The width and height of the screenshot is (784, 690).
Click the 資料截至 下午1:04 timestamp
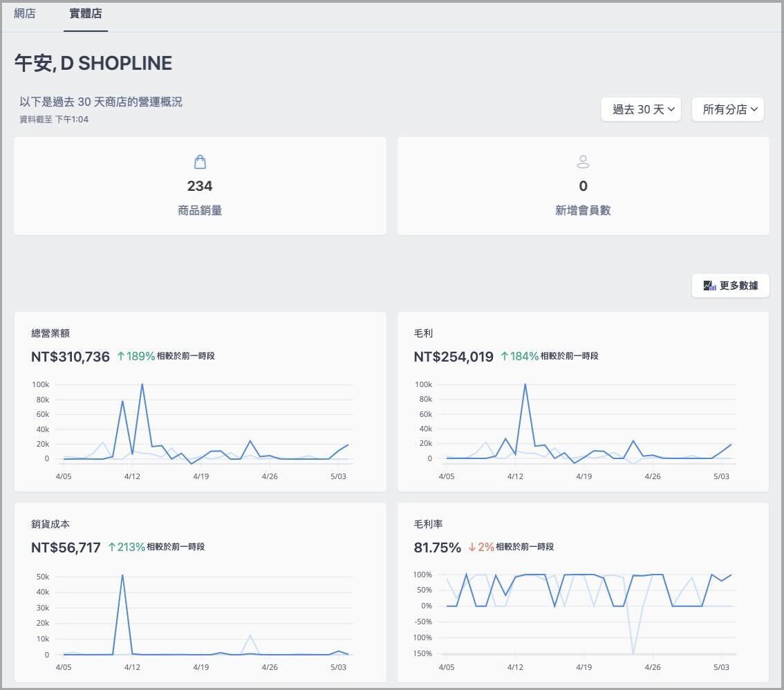point(54,119)
